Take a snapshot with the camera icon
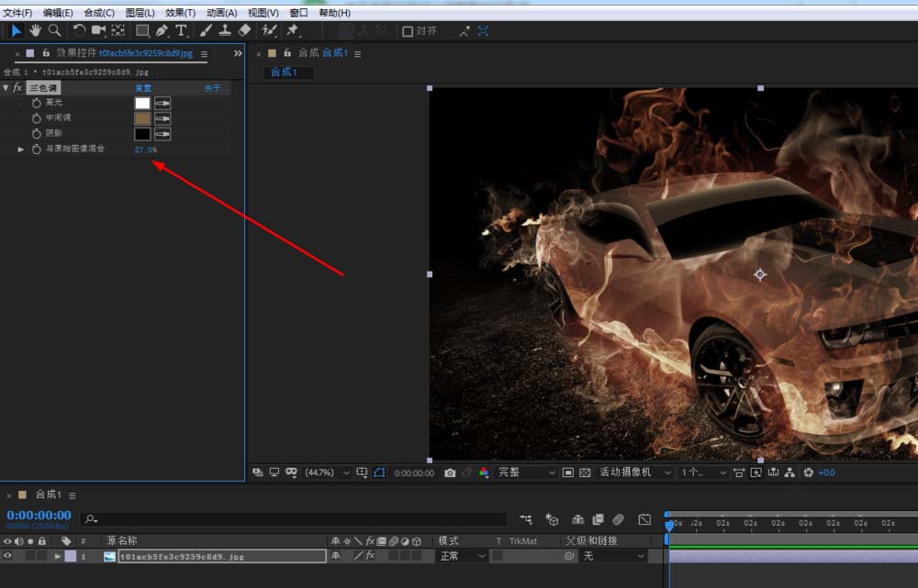The height and width of the screenshot is (588, 918). (450, 472)
